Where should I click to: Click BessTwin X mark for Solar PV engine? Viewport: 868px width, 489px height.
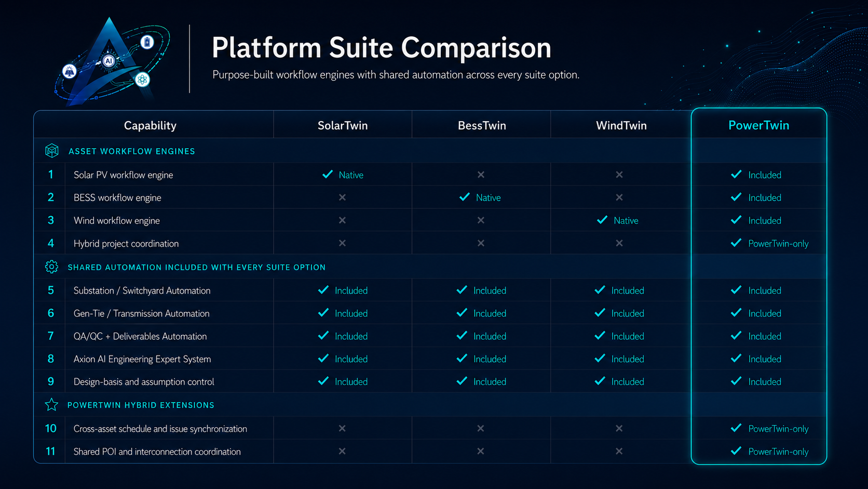coord(481,175)
